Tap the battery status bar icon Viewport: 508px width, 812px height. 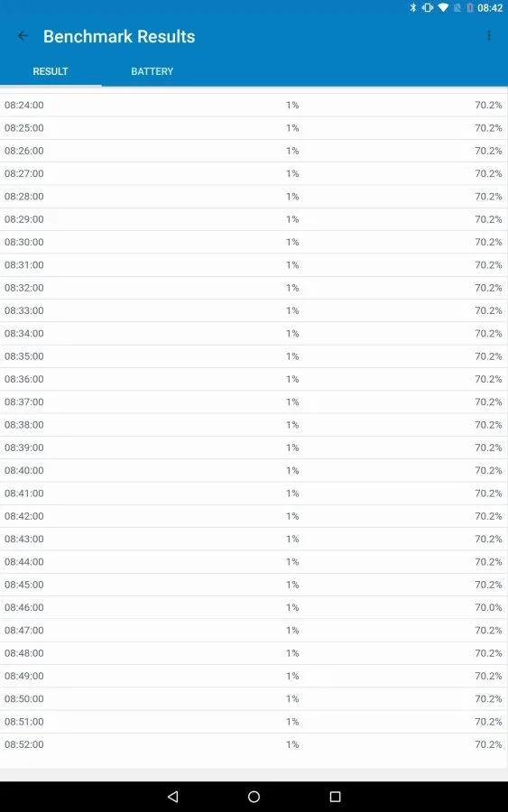[x=470, y=8]
